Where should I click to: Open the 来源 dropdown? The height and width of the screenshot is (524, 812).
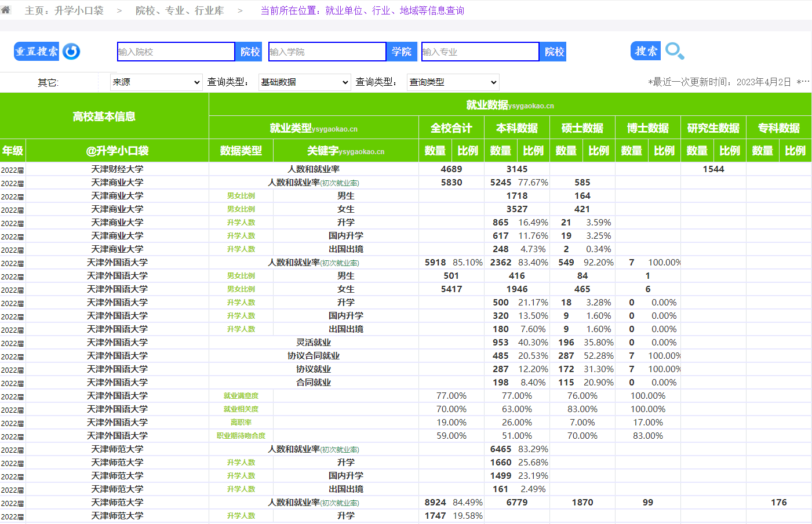[x=156, y=82]
